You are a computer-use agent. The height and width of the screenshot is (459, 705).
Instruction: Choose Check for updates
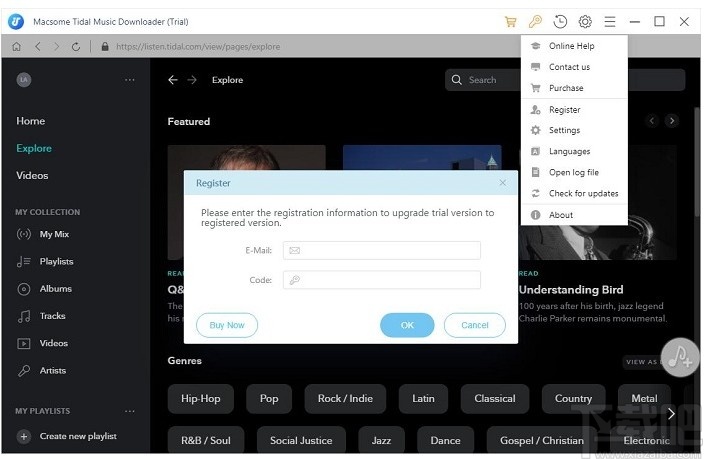tap(574, 193)
